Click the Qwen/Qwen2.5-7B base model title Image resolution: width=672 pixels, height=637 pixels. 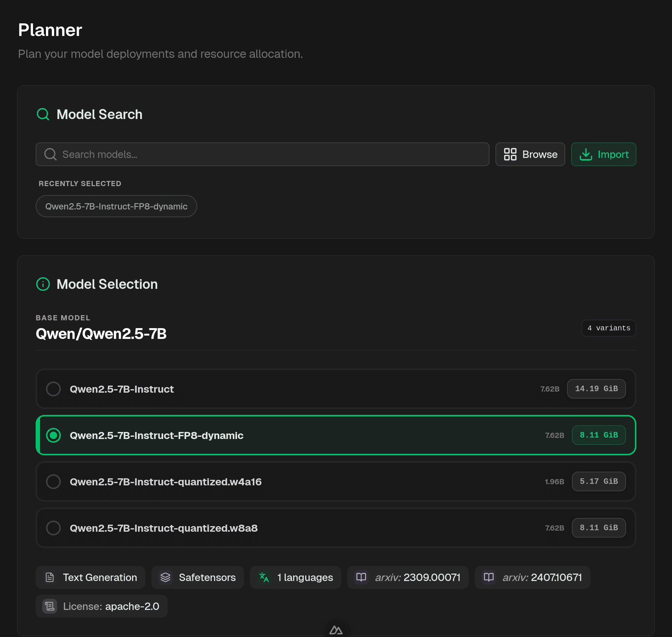pos(101,334)
